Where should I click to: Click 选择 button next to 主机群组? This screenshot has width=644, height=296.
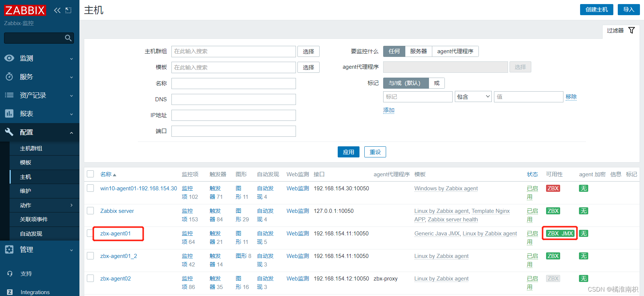[x=309, y=51]
